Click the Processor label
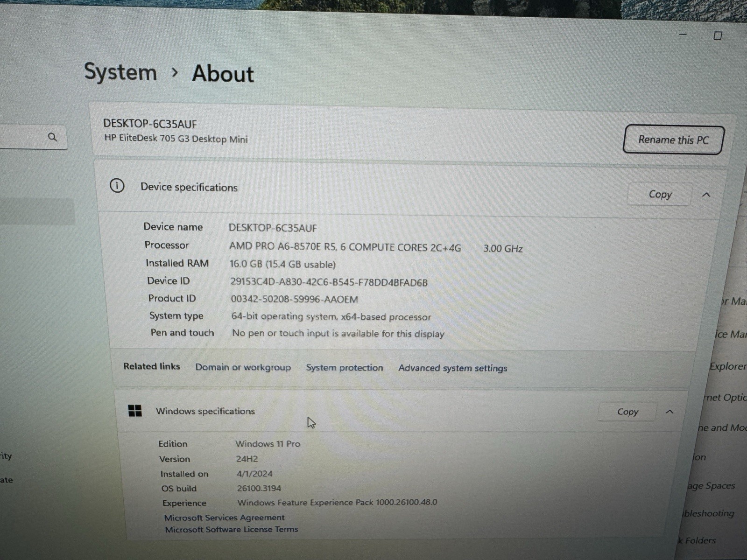 [x=167, y=245]
